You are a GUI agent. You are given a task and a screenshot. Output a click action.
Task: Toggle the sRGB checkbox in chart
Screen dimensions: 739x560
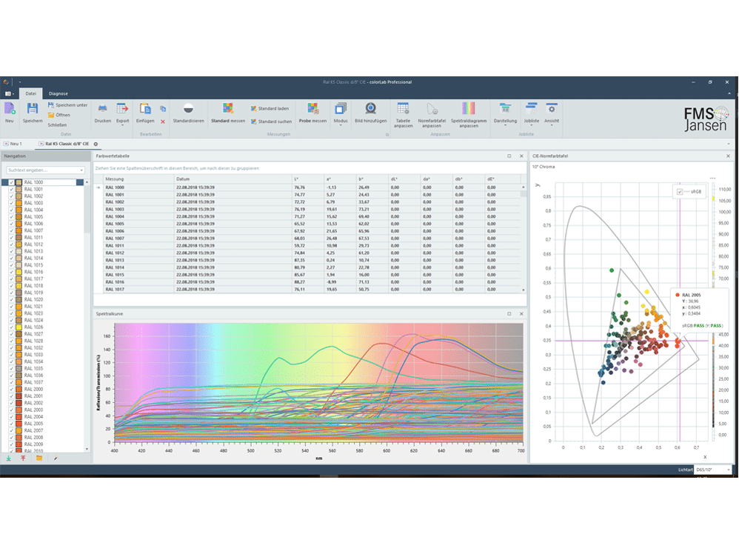coord(680,192)
